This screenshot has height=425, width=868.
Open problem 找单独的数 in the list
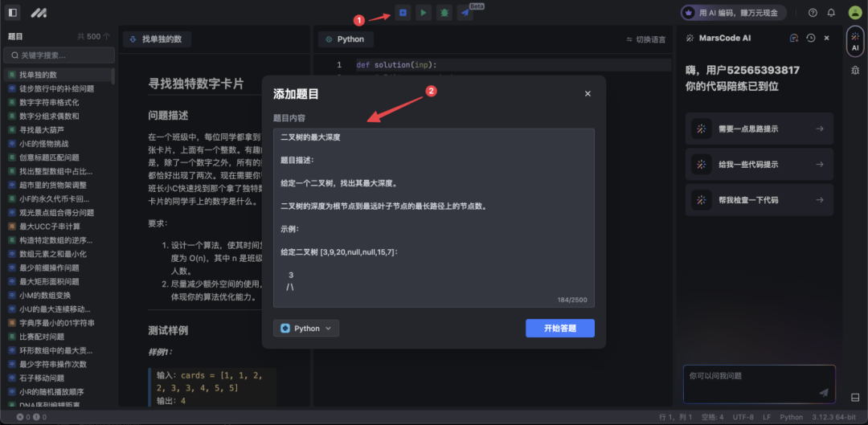[58, 75]
